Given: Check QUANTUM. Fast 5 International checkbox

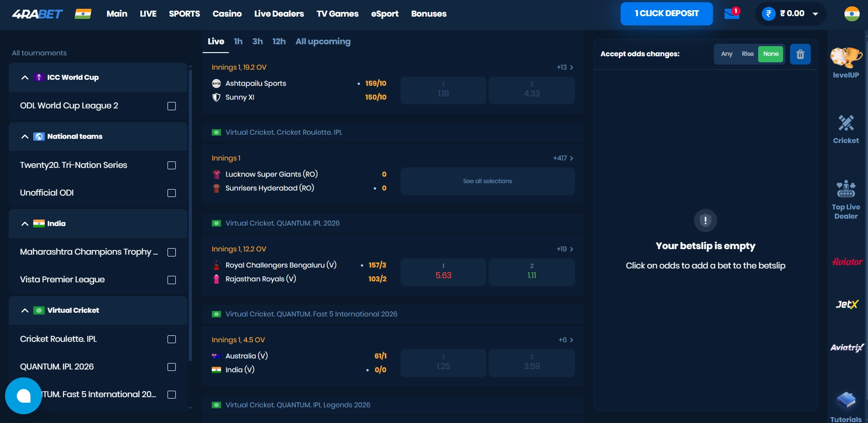Looking at the screenshot, I should click(x=172, y=394).
